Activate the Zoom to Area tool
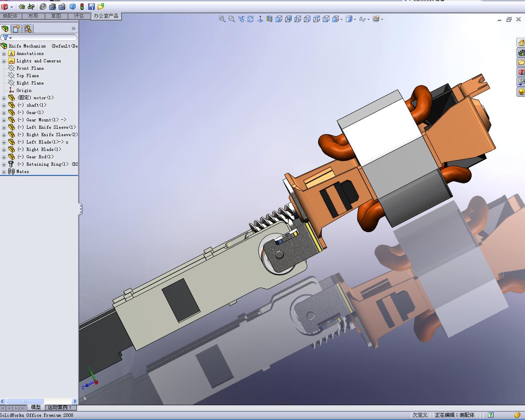The height and width of the screenshot is (420, 525). (232, 19)
